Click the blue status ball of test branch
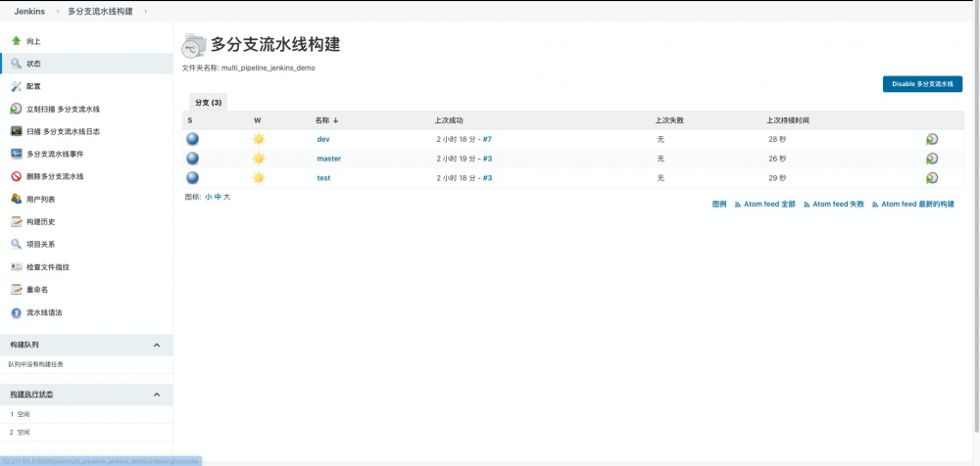This screenshot has width=980, height=466. pos(192,177)
